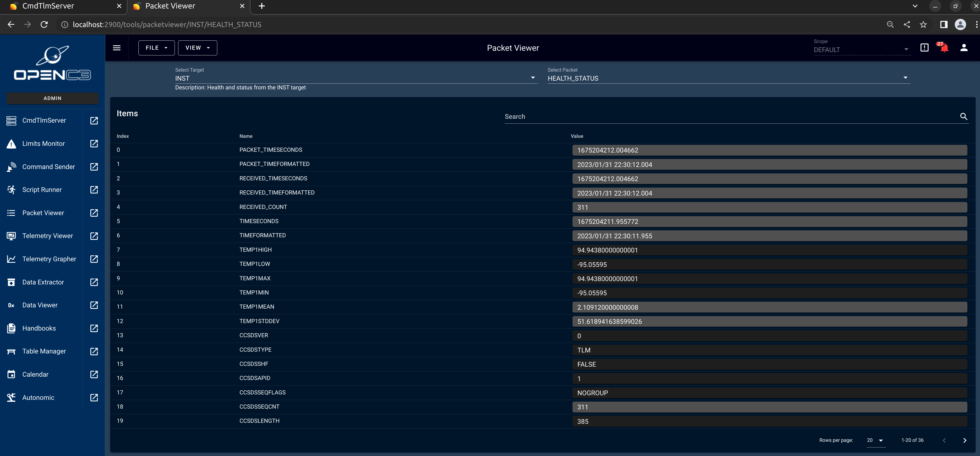Click the ADMIN button in sidebar
980x456 pixels.
53,98
